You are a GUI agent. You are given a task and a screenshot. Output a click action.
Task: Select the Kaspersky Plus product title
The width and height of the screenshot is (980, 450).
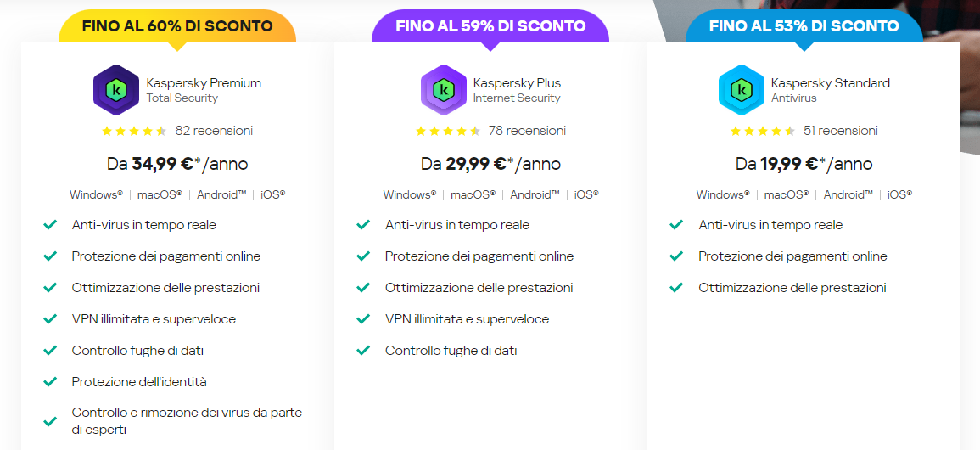(x=517, y=83)
